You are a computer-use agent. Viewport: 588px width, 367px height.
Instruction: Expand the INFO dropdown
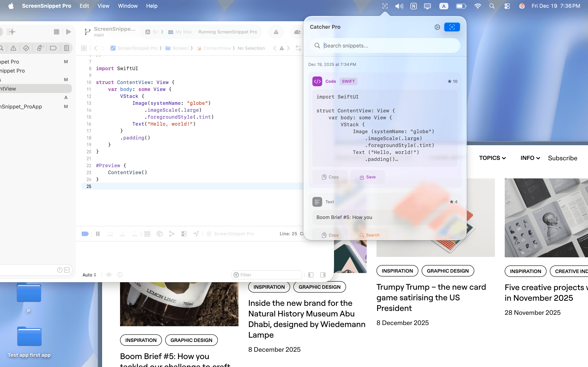(x=530, y=158)
